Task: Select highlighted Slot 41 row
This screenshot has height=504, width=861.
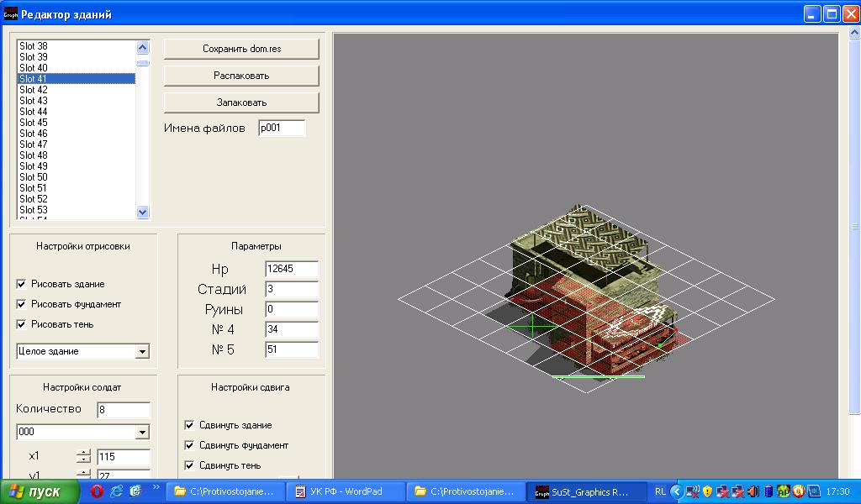Action: (x=77, y=79)
